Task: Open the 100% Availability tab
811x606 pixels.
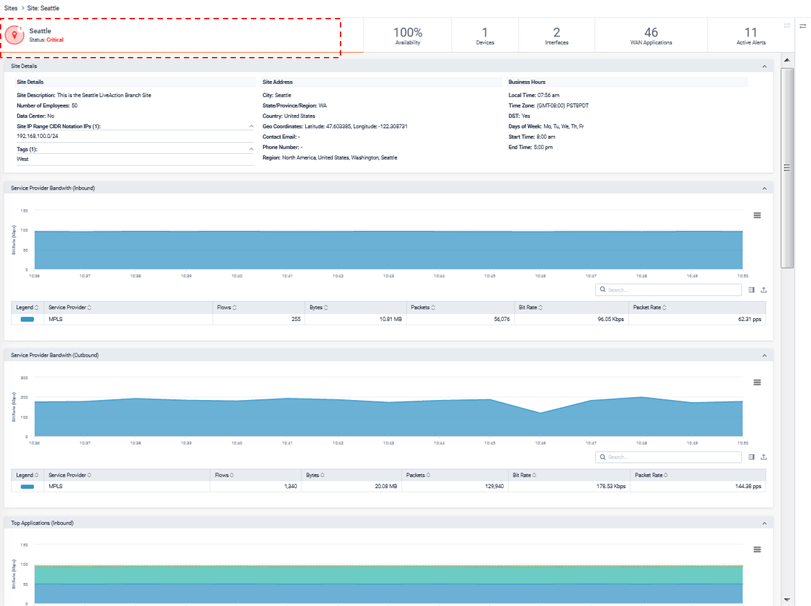Action: pos(408,36)
